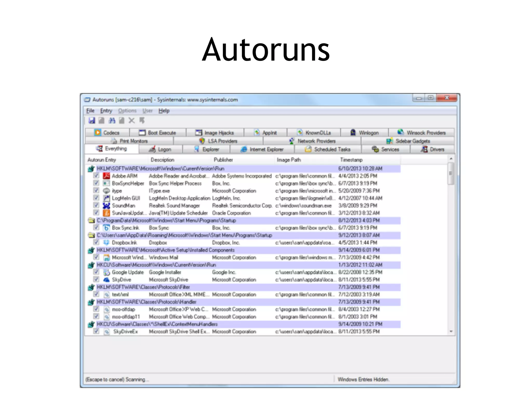The image size is (532, 399).
Task: Switch to the Scheduled Tasks tab
Action: pyautogui.click(x=328, y=149)
